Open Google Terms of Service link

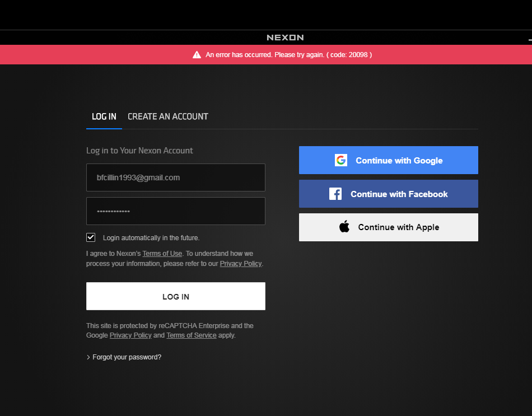pos(192,335)
